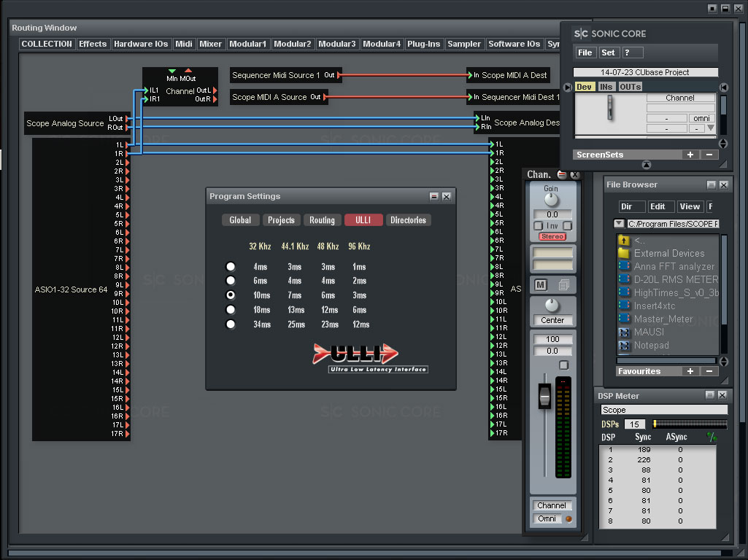Open the Scope selector in DSP Meter
Viewport: 748px width, 560px height.
click(663, 410)
